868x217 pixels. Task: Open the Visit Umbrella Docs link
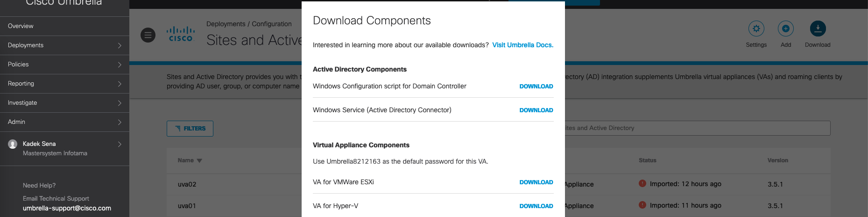[522, 45]
